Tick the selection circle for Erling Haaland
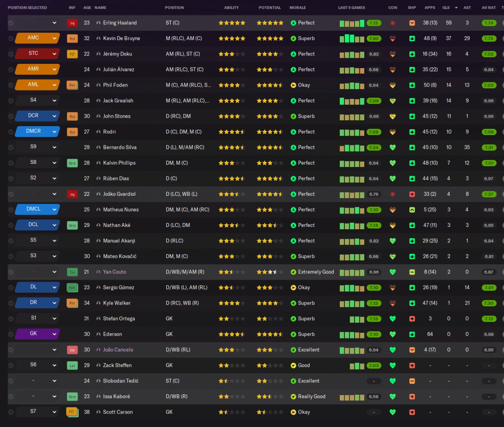This screenshot has height=427, width=504. pos(11,23)
